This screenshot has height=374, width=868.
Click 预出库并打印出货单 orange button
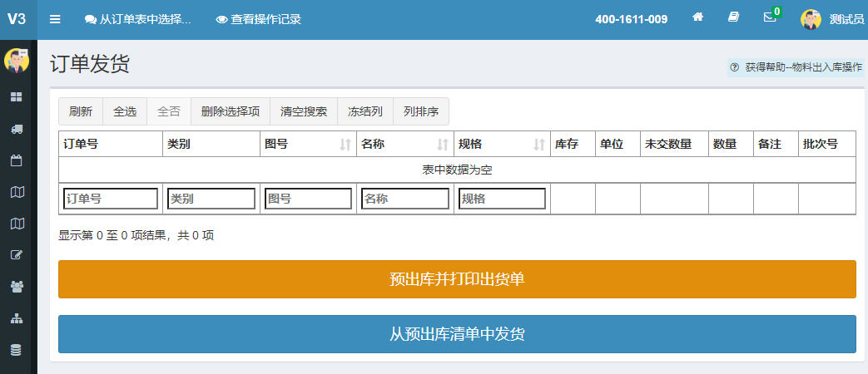point(457,279)
